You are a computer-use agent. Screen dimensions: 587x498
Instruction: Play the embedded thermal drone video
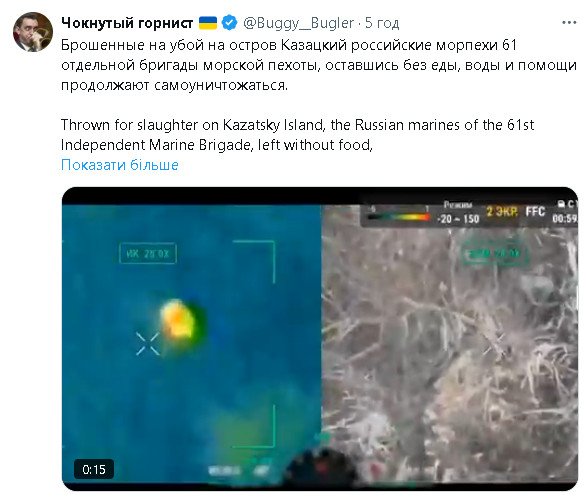pyautogui.click(x=320, y=339)
